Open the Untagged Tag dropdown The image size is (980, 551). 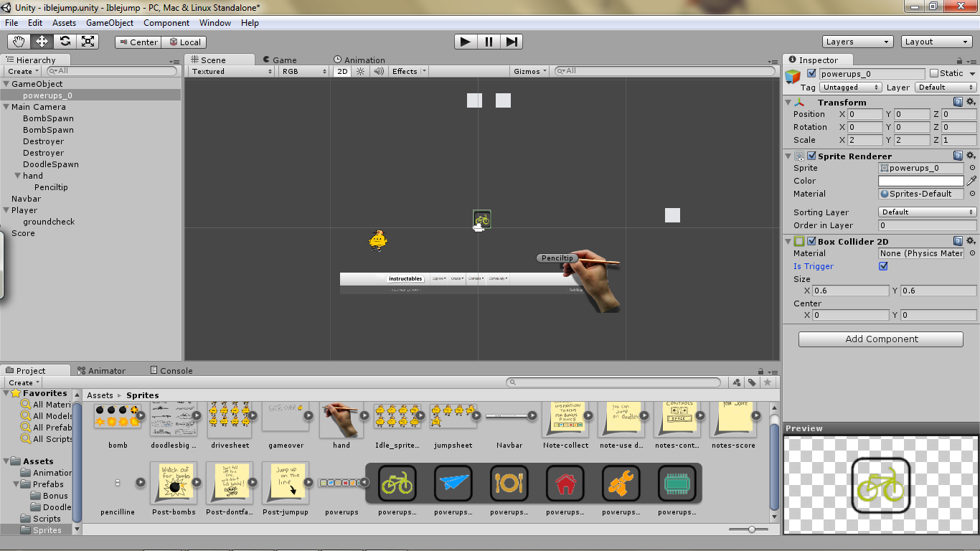(851, 88)
